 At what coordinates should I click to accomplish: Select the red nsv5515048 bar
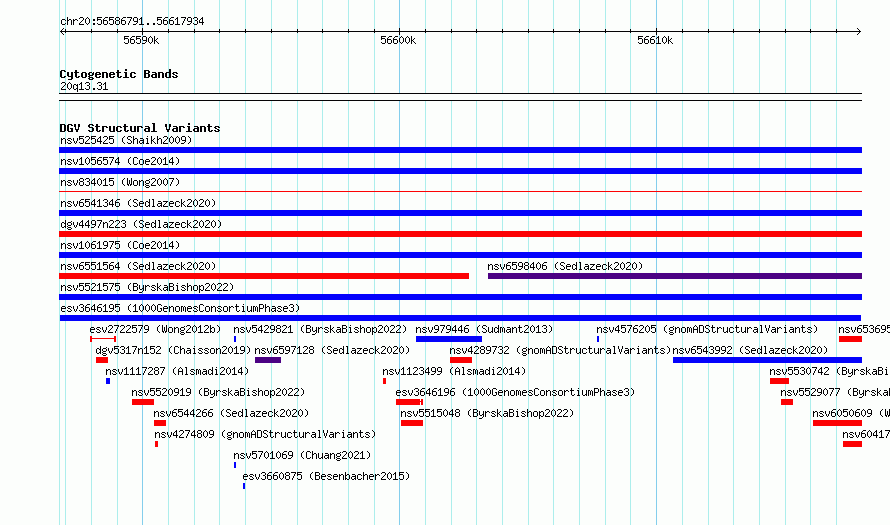click(x=412, y=423)
